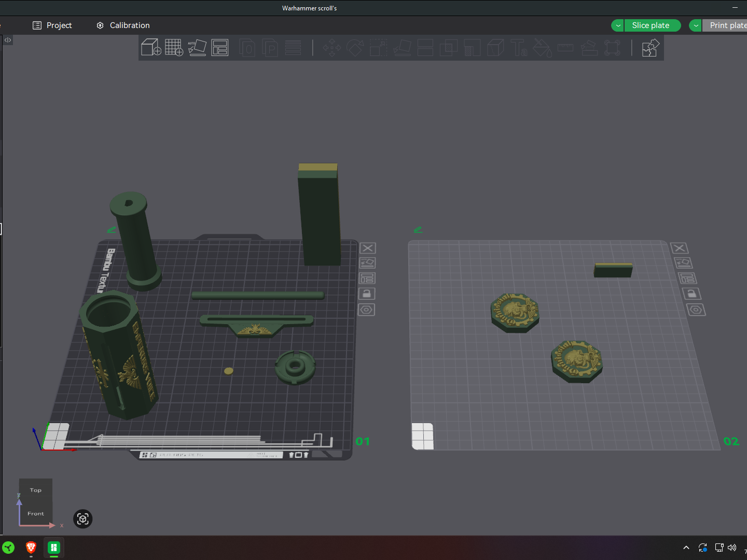
Task: Select the small gold disc on plate 01
Action: pos(228,371)
